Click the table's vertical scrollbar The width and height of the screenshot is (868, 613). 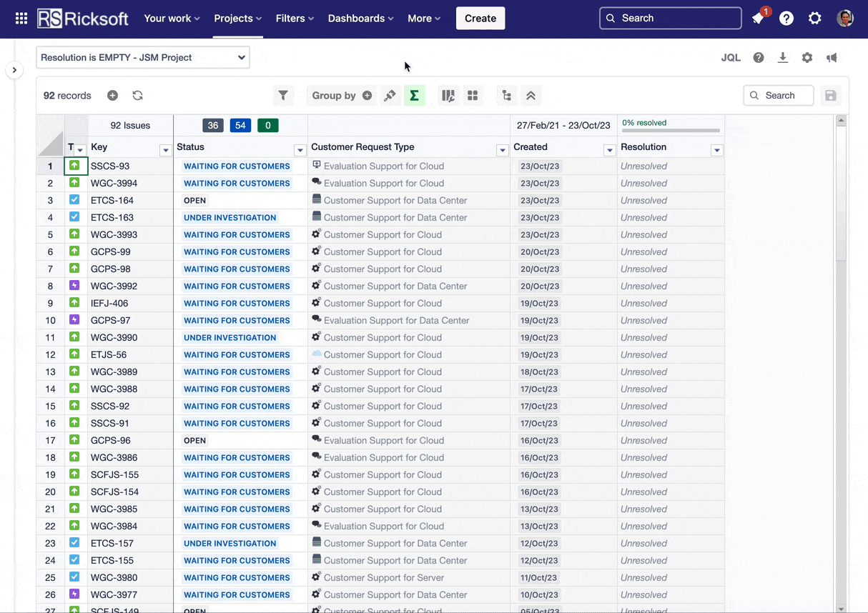coord(842,364)
